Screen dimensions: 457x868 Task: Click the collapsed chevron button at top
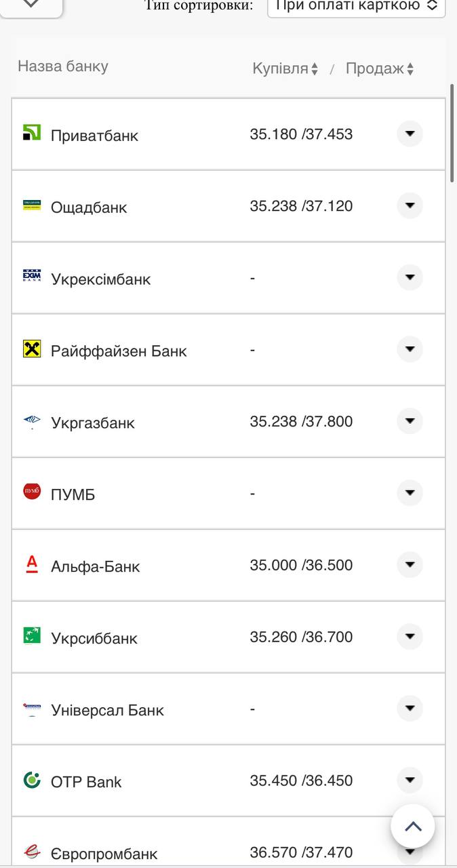point(31,4)
